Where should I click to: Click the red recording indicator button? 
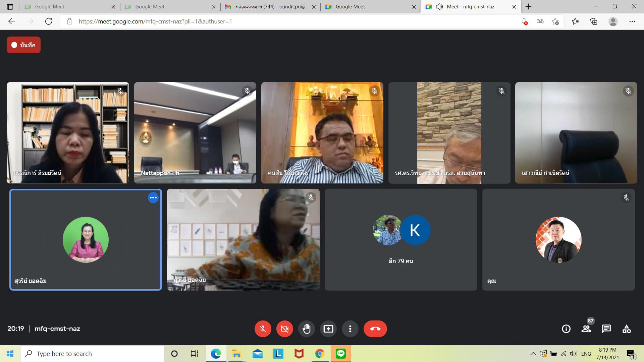pos(23,45)
